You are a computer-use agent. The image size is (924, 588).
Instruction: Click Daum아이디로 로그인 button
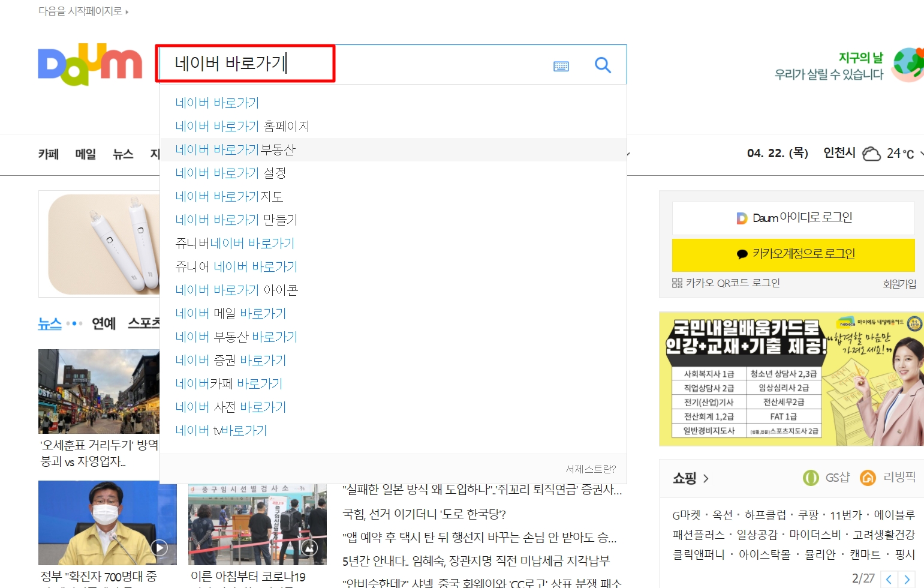click(793, 218)
